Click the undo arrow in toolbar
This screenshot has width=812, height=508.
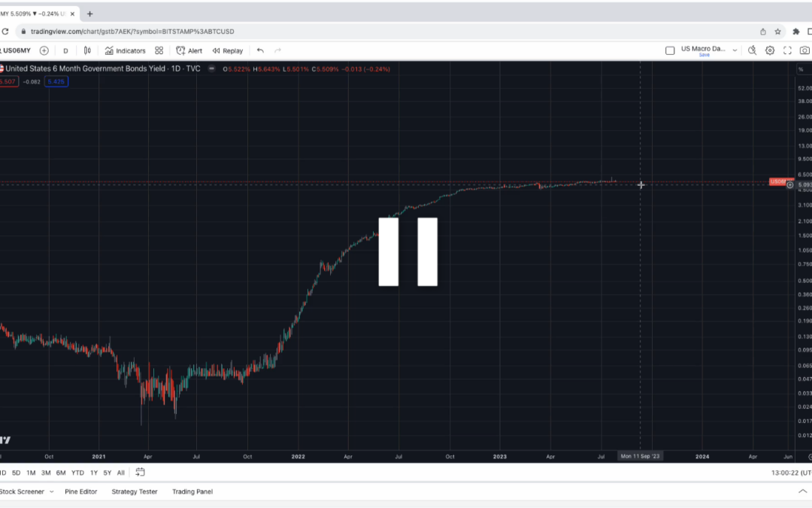tap(260, 50)
